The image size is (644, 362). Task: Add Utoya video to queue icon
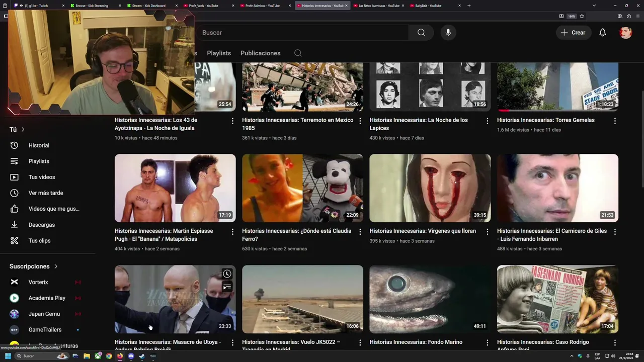tap(227, 287)
